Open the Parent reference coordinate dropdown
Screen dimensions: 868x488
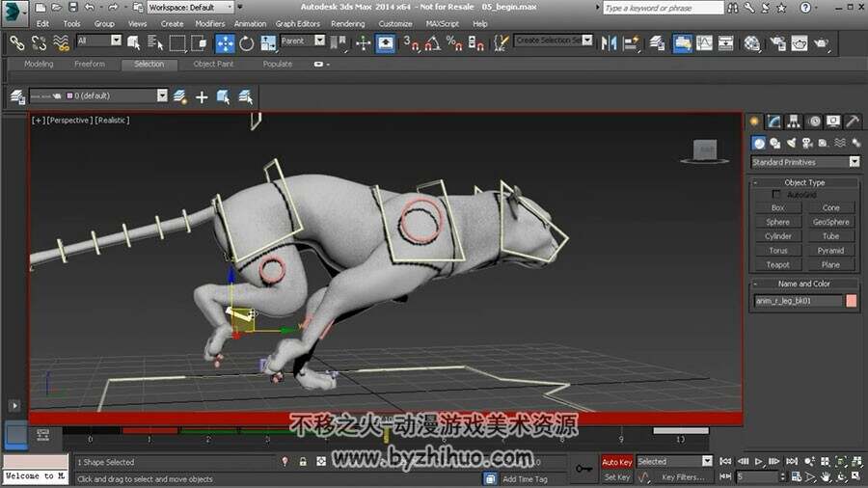[x=302, y=41]
